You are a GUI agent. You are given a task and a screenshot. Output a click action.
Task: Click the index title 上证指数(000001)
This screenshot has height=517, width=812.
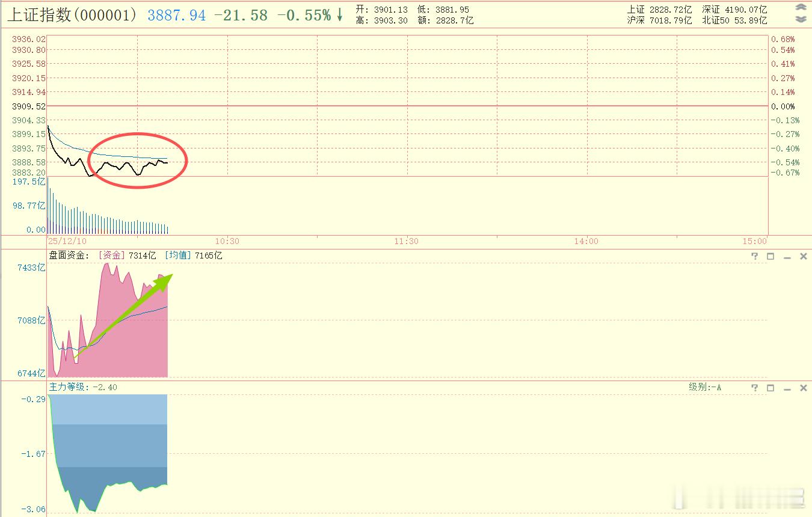[73, 15]
